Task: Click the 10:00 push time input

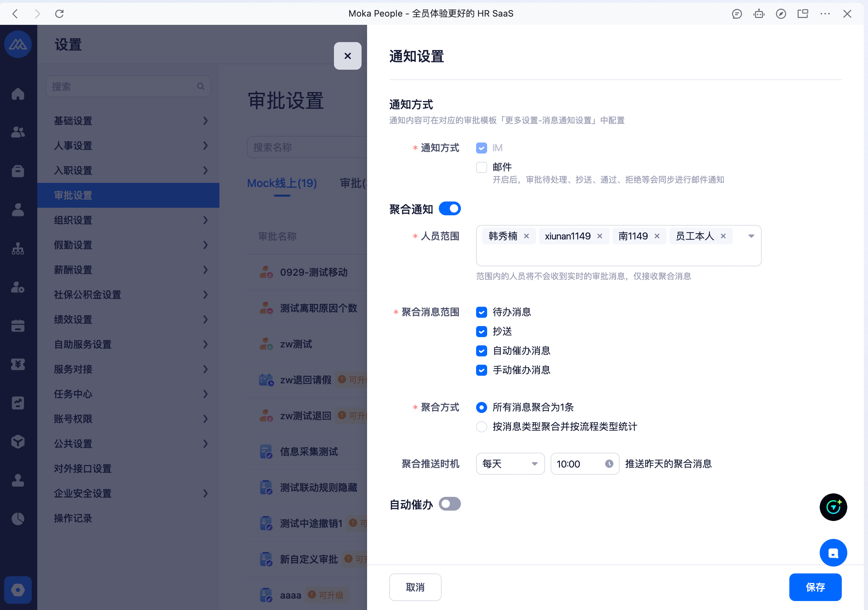Action: 584,464
